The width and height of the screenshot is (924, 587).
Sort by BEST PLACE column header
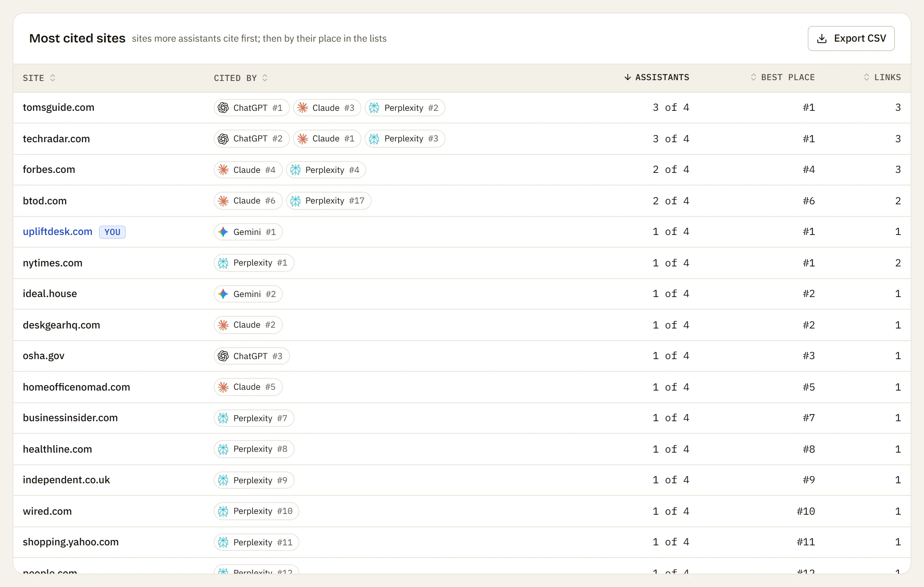pyautogui.click(x=782, y=77)
